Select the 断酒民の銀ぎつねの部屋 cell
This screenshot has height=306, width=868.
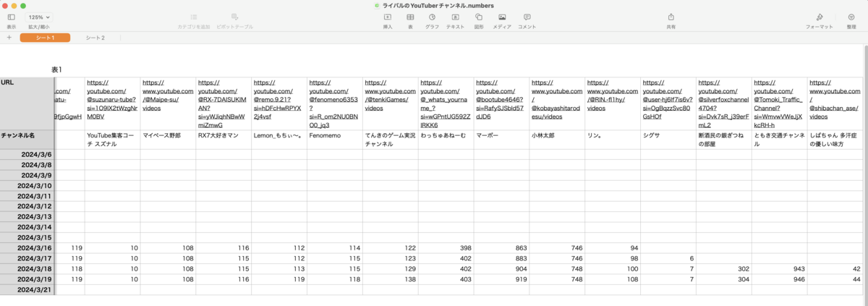coord(724,140)
